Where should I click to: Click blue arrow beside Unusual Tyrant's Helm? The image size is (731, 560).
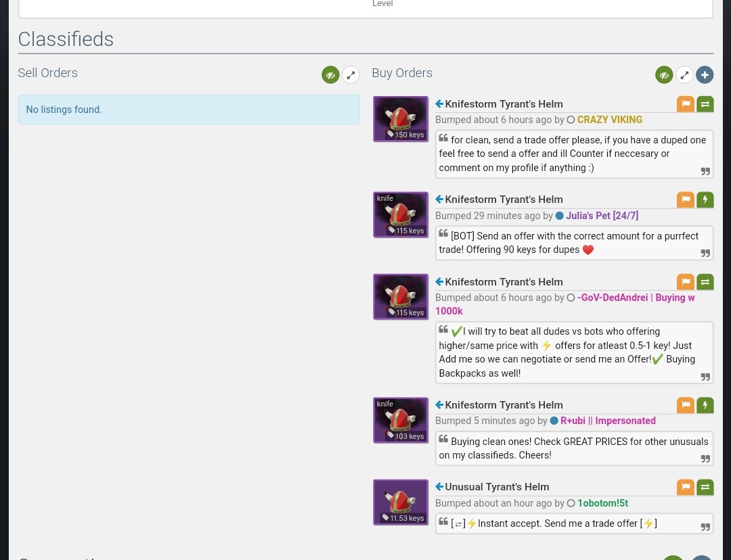point(439,487)
